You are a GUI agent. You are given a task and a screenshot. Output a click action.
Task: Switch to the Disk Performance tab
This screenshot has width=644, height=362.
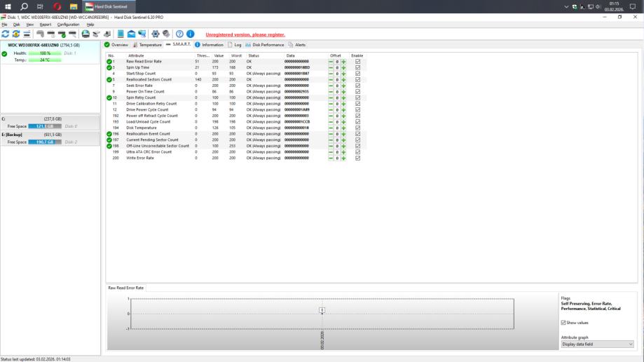(264, 45)
